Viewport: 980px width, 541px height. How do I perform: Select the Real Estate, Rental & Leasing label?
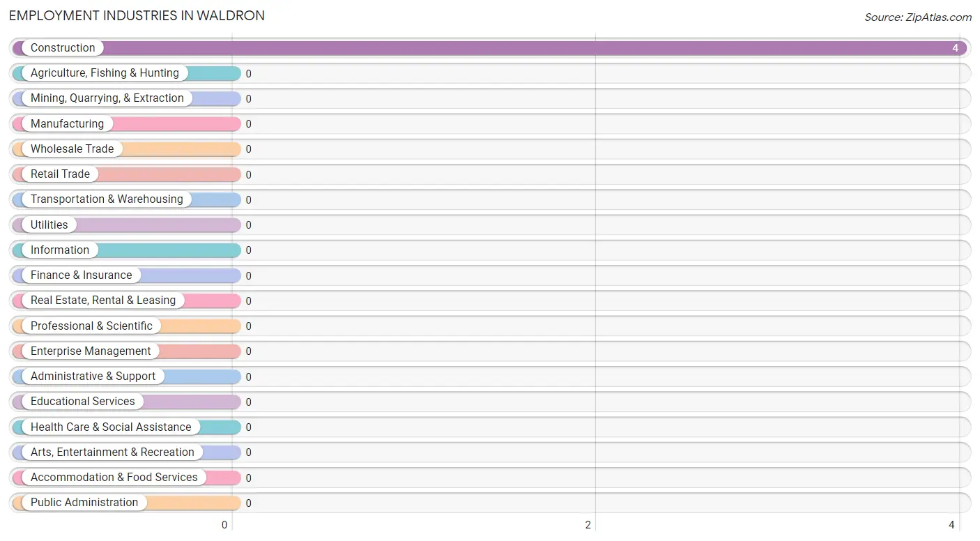coord(103,300)
